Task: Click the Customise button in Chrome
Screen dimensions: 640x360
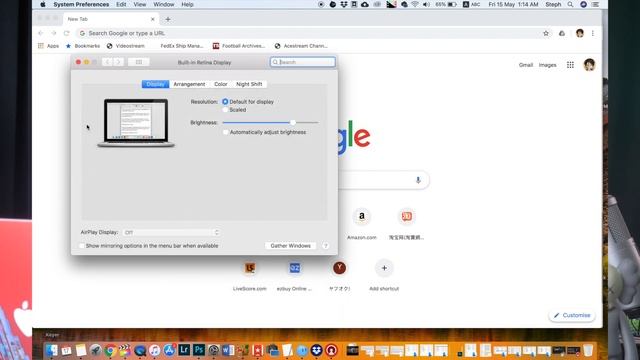Action: click(572, 315)
